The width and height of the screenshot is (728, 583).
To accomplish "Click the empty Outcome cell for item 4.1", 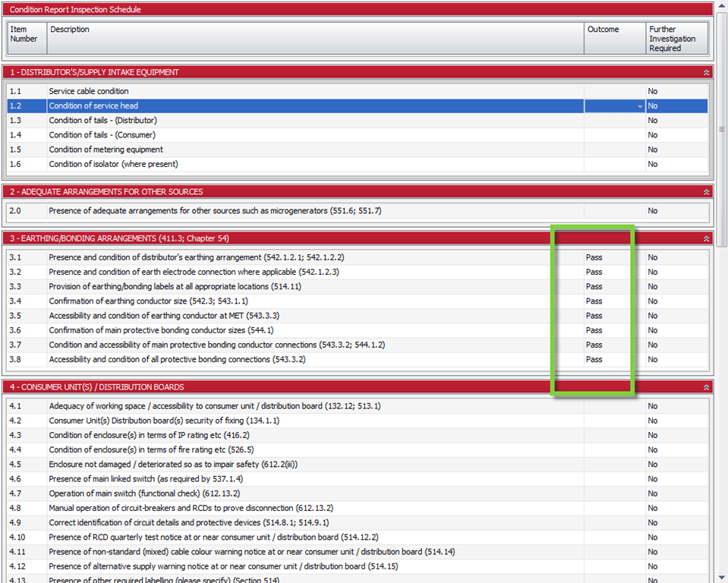I will 613,406.
